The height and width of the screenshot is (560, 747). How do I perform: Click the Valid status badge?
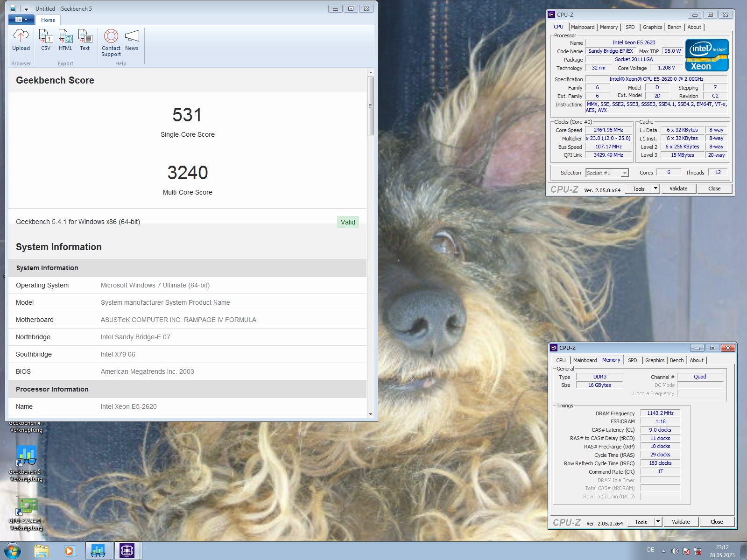(x=348, y=222)
